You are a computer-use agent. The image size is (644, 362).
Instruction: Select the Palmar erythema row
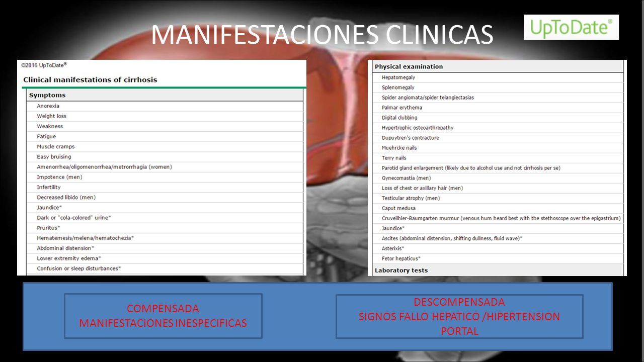pyautogui.click(x=498, y=108)
